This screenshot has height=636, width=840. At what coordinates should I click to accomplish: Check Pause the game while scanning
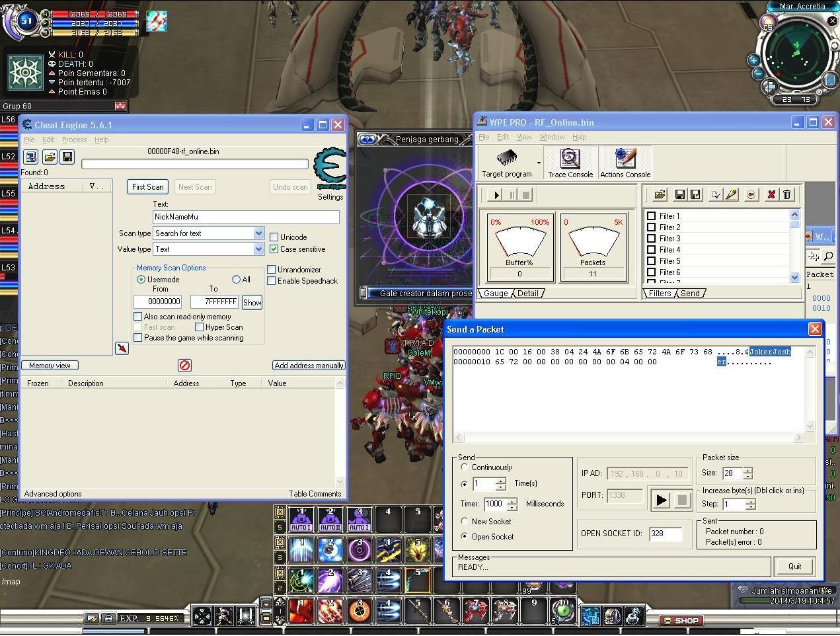point(137,338)
